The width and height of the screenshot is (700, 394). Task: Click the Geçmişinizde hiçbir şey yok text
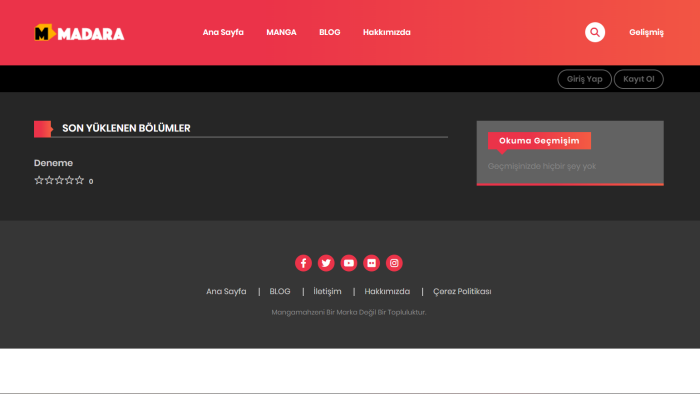tap(542, 166)
